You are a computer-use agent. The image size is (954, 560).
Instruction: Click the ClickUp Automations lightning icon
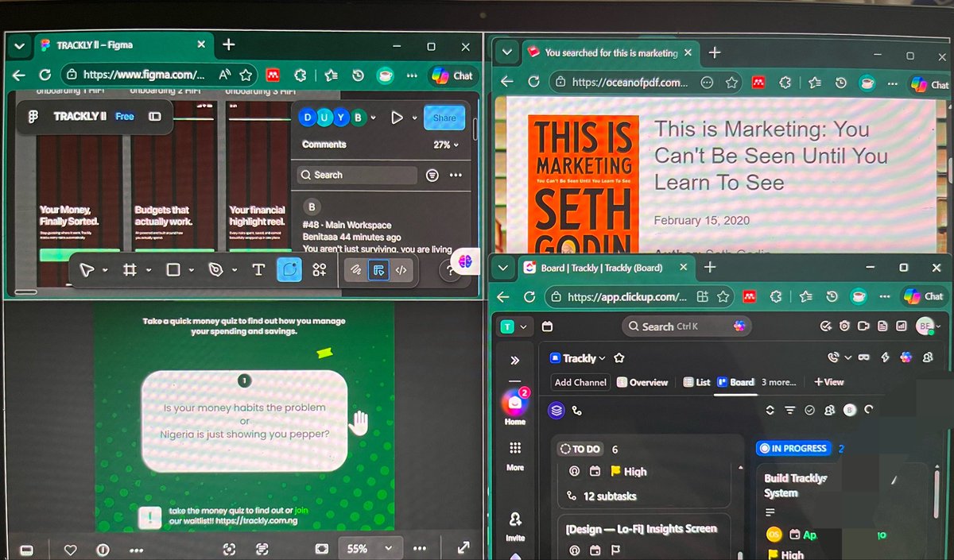click(x=885, y=358)
